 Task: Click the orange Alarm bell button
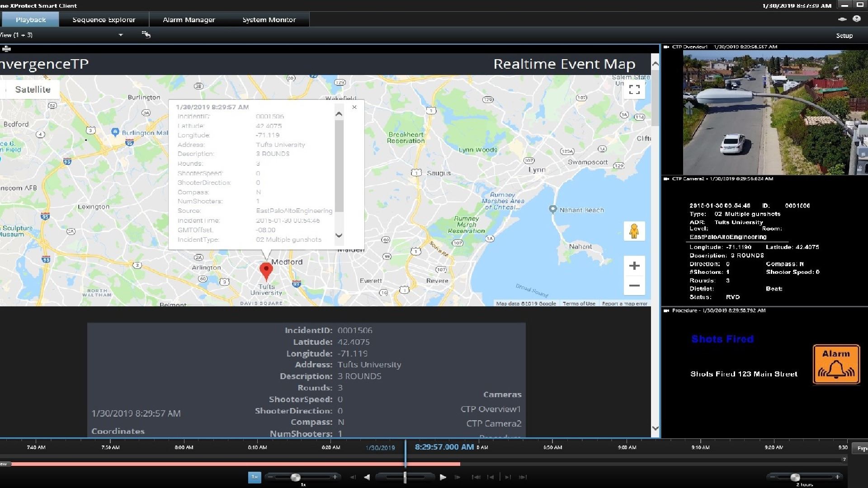tap(836, 364)
